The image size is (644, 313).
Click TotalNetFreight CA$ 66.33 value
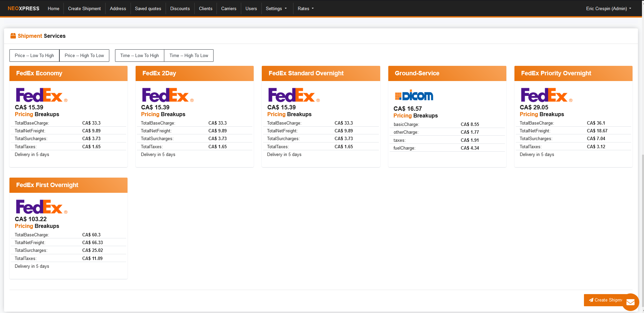pos(92,242)
